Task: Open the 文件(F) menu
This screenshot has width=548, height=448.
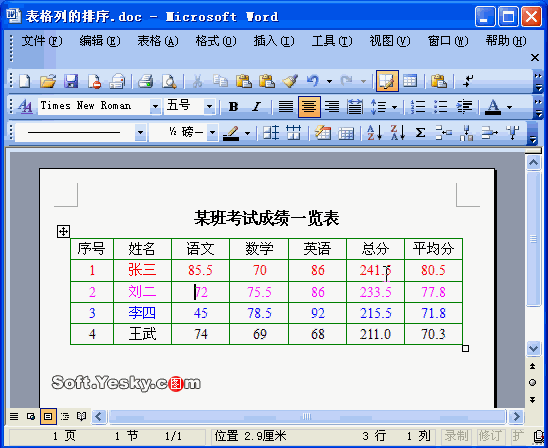Action: [x=42, y=41]
